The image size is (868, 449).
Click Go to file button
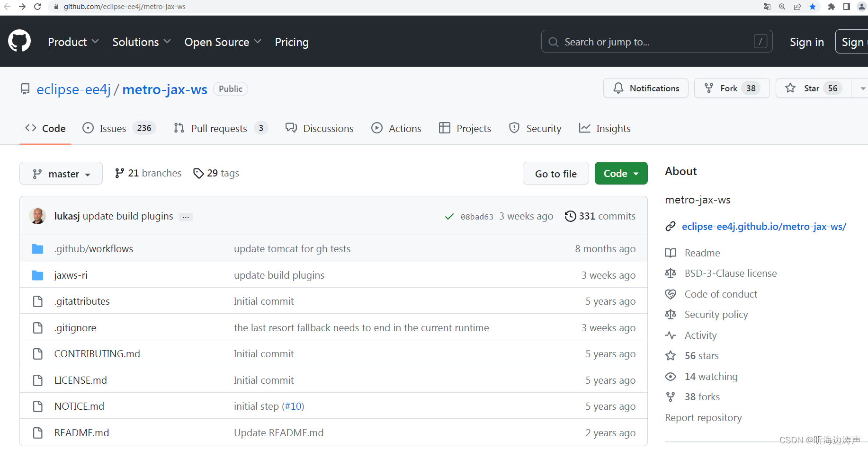pos(556,174)
